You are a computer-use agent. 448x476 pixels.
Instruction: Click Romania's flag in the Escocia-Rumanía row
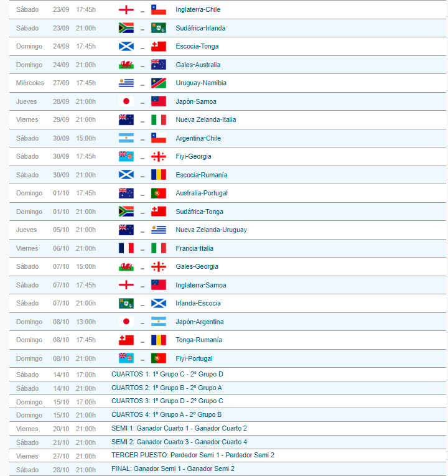(158, 175)
